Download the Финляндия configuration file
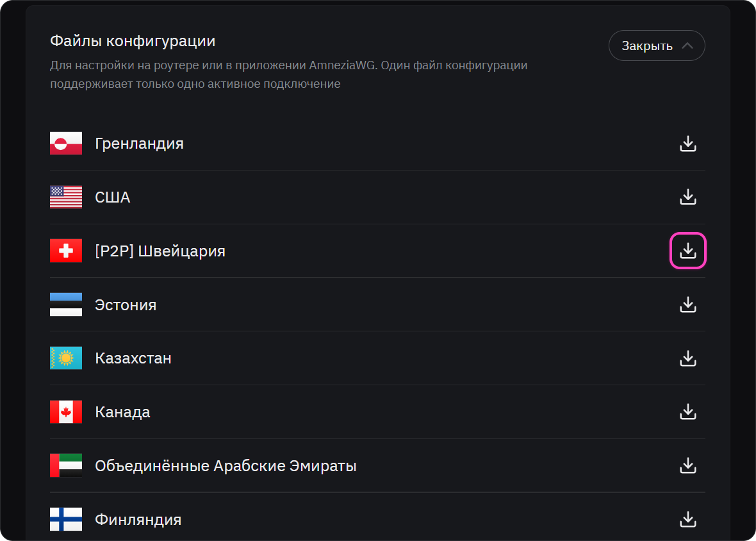Screen dimensions: 756x541 pos(688,519)
